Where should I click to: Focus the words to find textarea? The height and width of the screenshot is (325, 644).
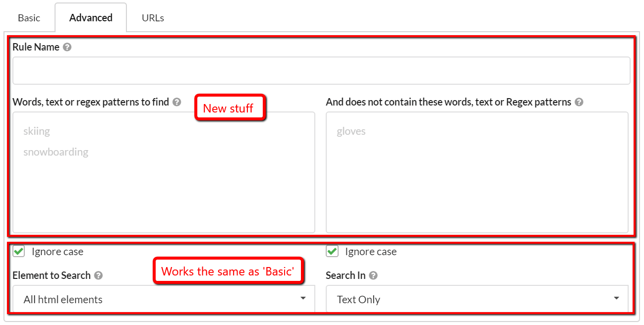click(x=164, y=172)
